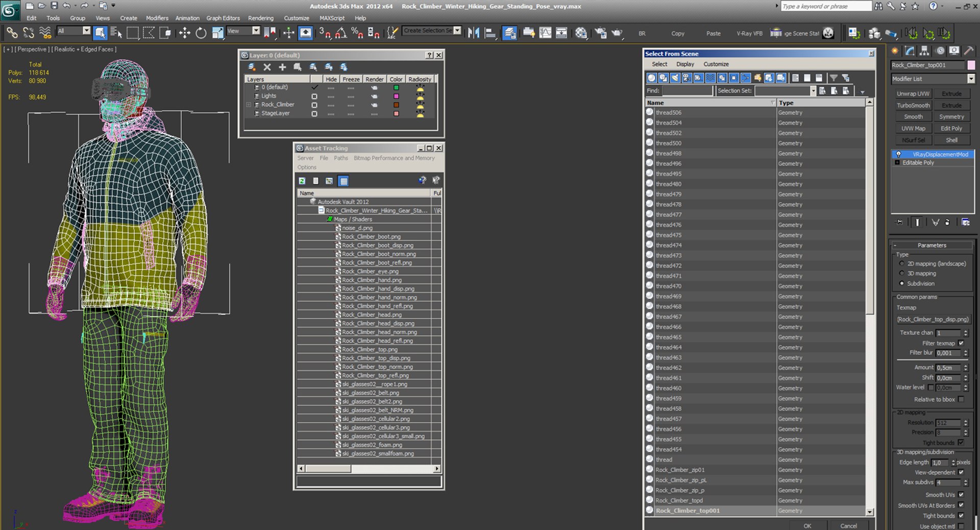Activate the Select and Move tool

(x=184, y=33)
